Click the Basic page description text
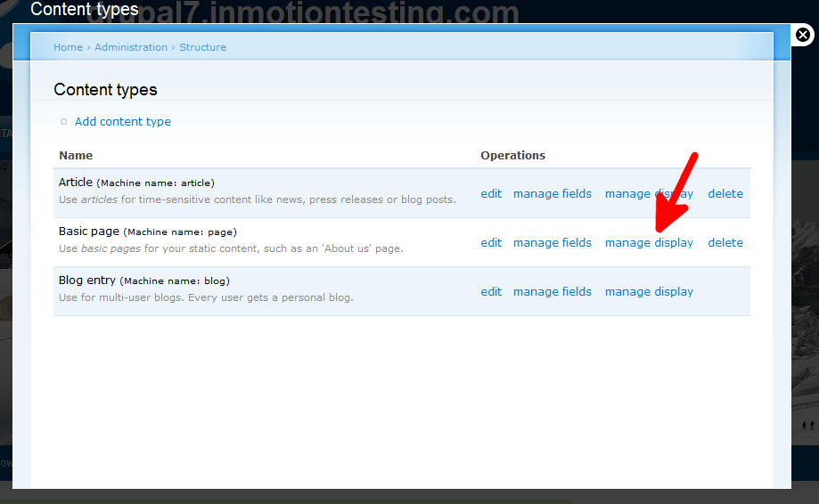 click(x=231, y=248)
